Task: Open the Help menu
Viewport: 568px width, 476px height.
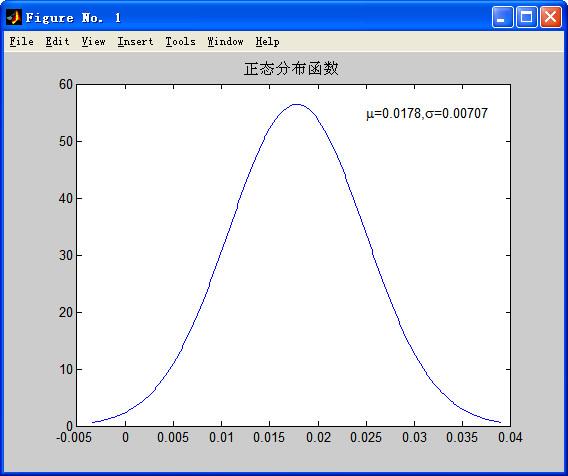Action: [267, 42]
